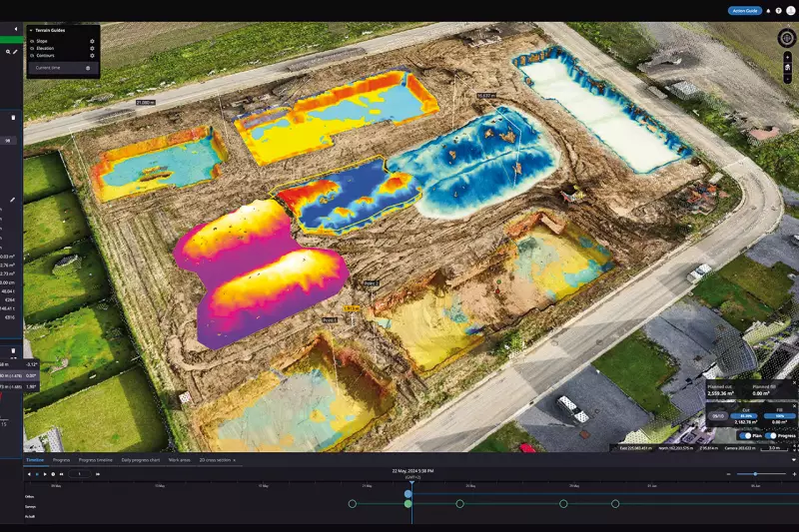Click the Others row label in timeline
The width and height of the screenshot is (799, 532).
point(30,496)
